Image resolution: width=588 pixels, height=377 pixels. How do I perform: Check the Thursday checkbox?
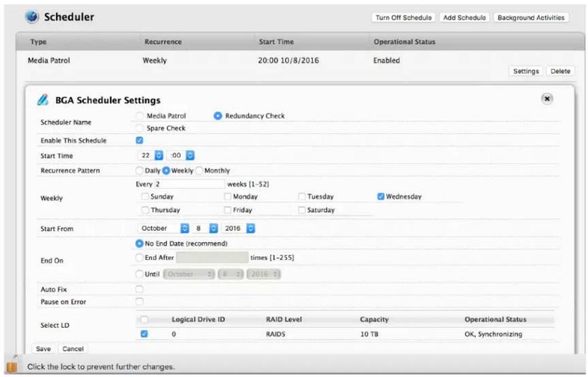click(x=145, y=210)
